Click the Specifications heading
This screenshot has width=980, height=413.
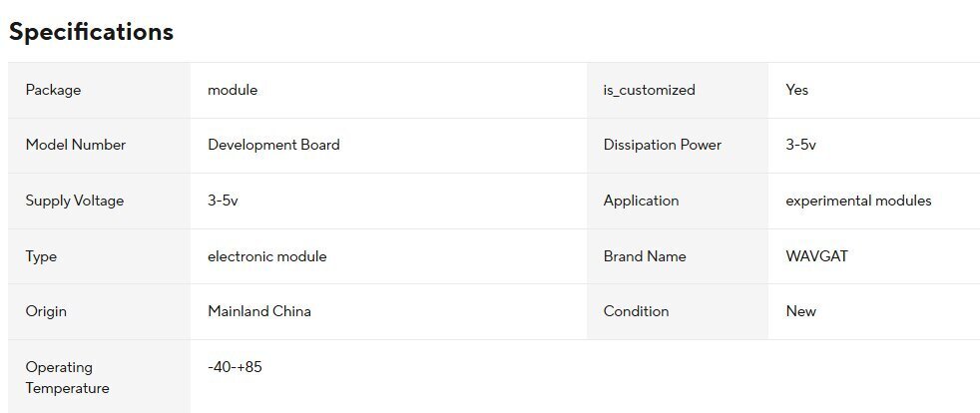click(91, 32)
